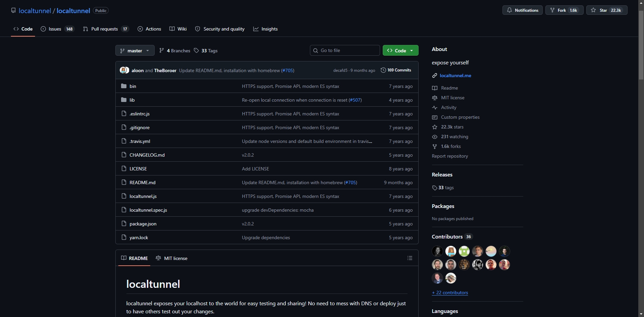The width and height of the screenshot is (644, 317).
Task: Open CHANGELOG.md file
Action: coord(147,155)
